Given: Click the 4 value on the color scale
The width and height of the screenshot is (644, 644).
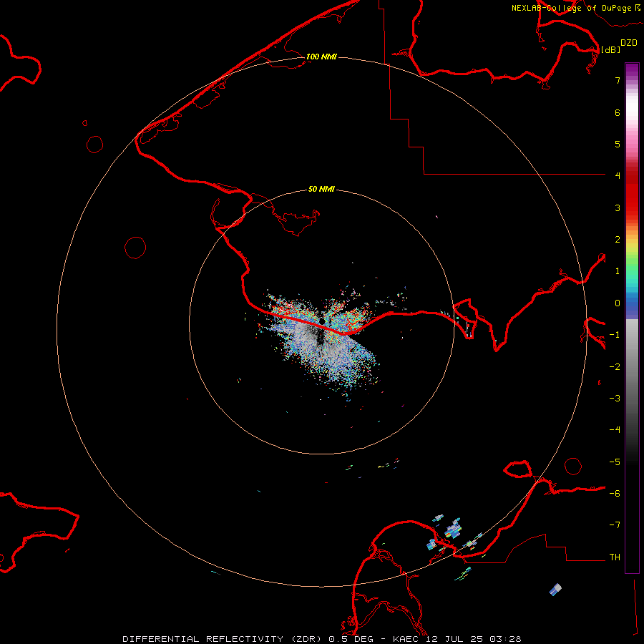Looking at the screenshot, I should 618,175.
